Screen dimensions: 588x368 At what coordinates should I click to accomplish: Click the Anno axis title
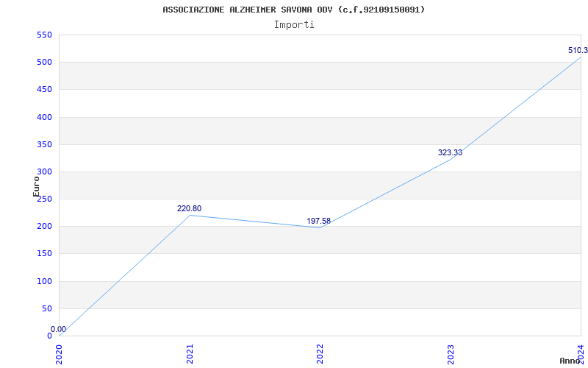570,361
